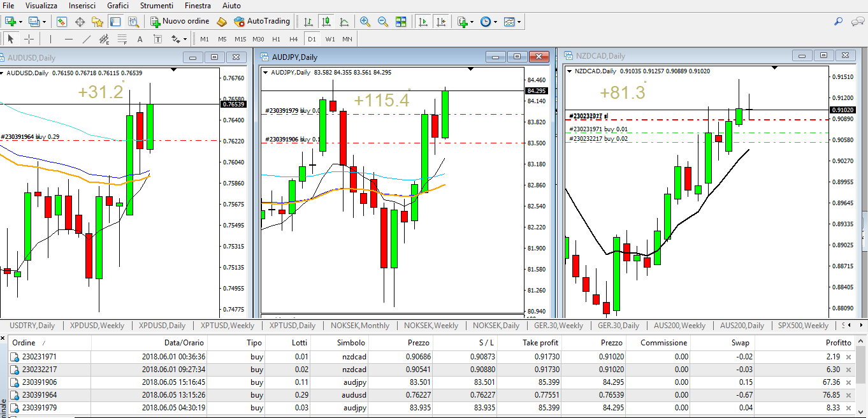Select the horizontal line drawing tool

tap(69, 39)
